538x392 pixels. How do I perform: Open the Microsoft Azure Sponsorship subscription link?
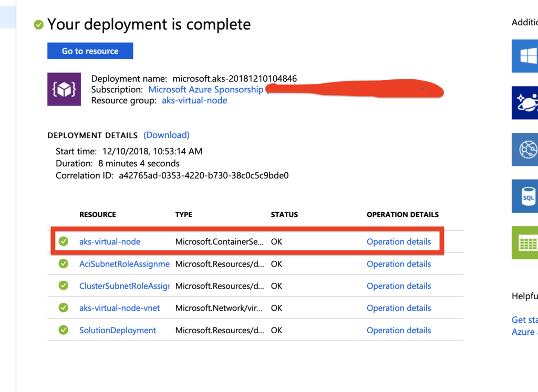point(205,90)
